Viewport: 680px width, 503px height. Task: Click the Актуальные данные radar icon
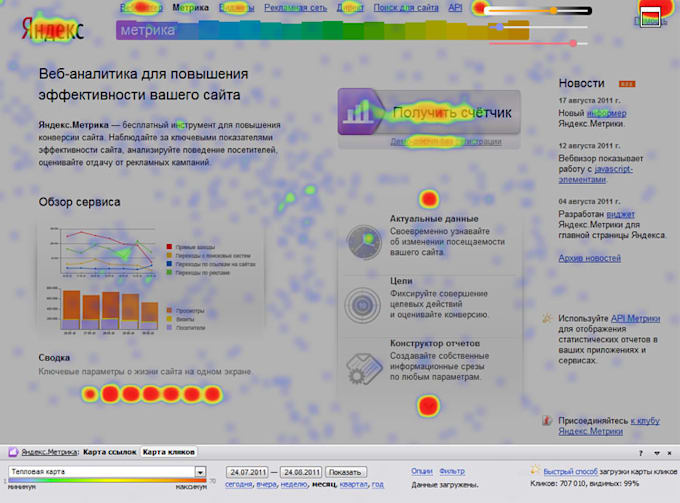361,240
